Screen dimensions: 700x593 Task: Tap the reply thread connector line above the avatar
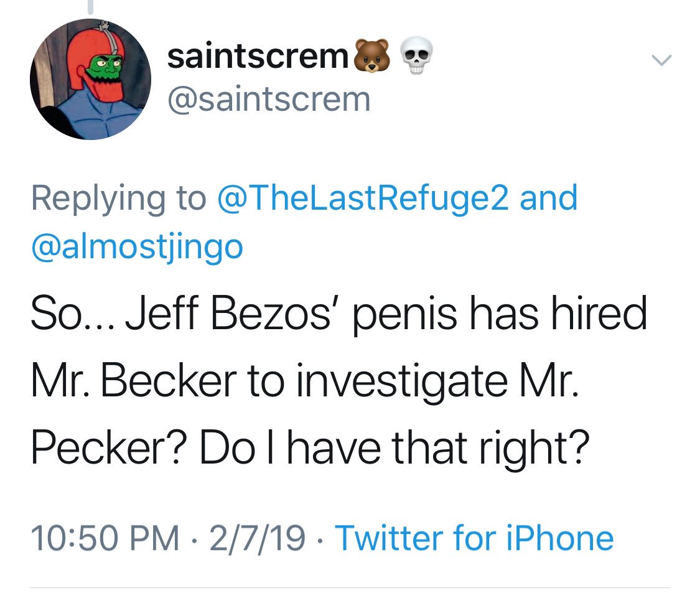[x=91, y=7]
